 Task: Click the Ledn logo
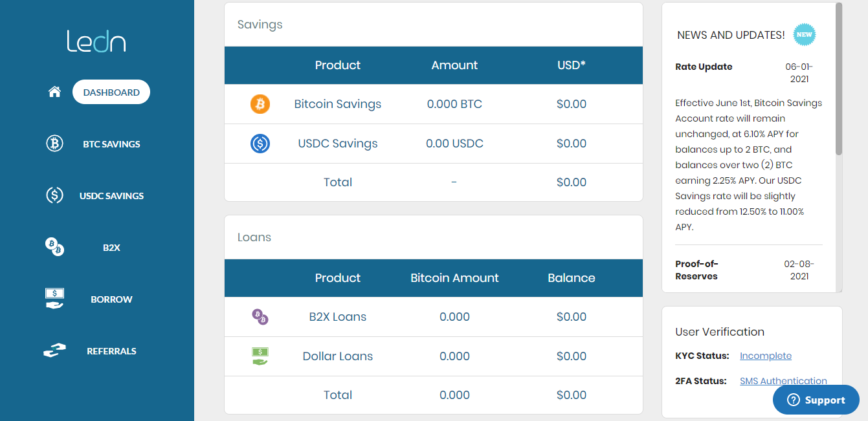tap(96, 41)
